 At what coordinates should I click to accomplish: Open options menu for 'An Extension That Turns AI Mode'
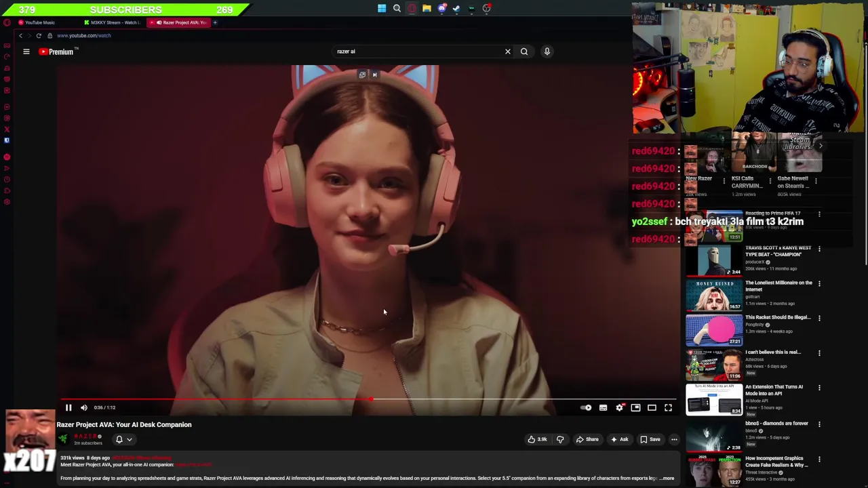click(x=819, y=388)
